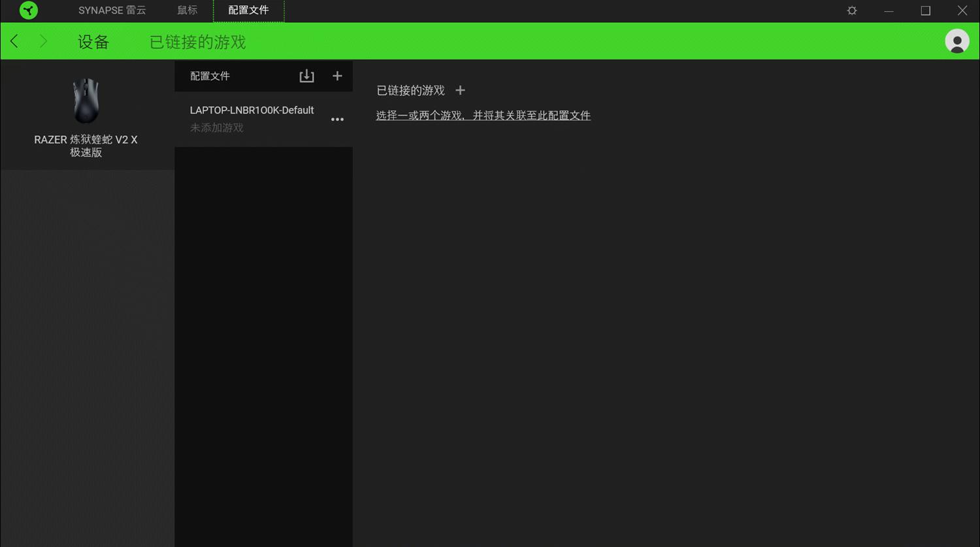Click the Razer logo icon
Viewport: 980px width, 547px height.
coord(27,10)
